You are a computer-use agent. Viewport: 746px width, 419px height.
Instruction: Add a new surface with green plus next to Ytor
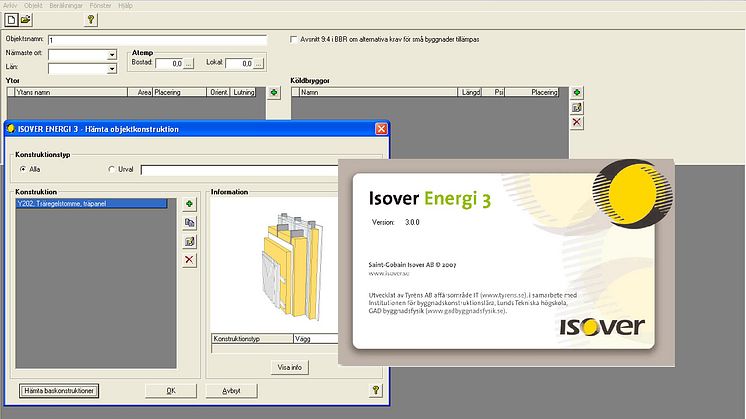pos(274,92)
